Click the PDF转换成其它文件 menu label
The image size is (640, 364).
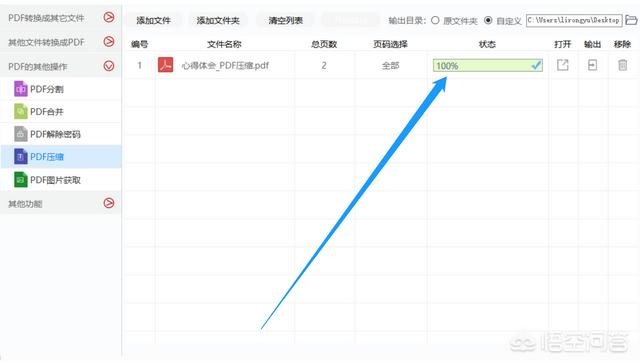[x=46, y=18]
